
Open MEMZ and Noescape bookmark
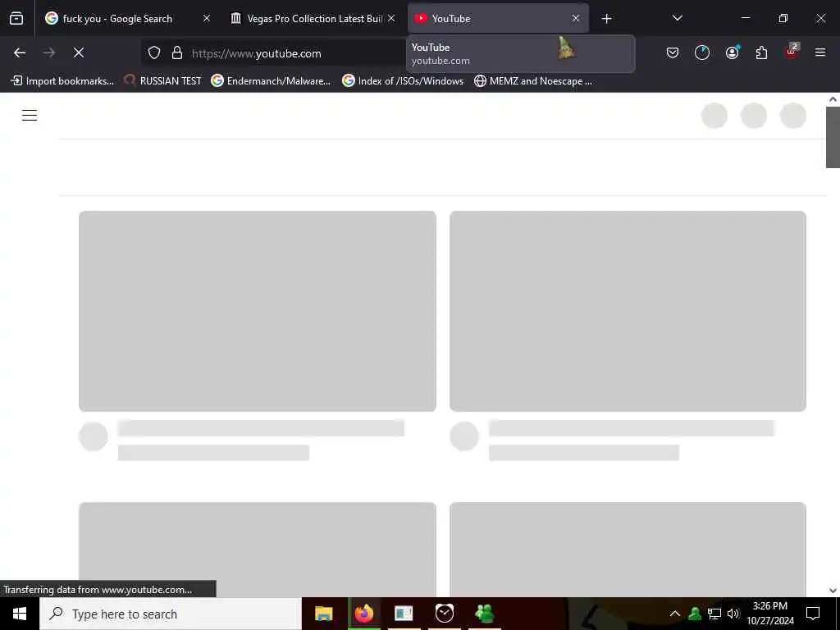pyautogui.click(x=533, y=81)
